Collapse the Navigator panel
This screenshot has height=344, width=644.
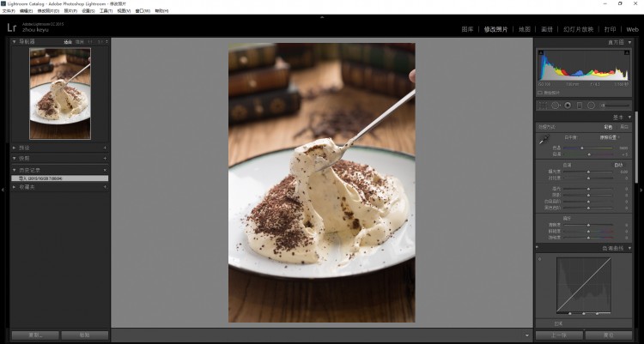tap(15, 41)
